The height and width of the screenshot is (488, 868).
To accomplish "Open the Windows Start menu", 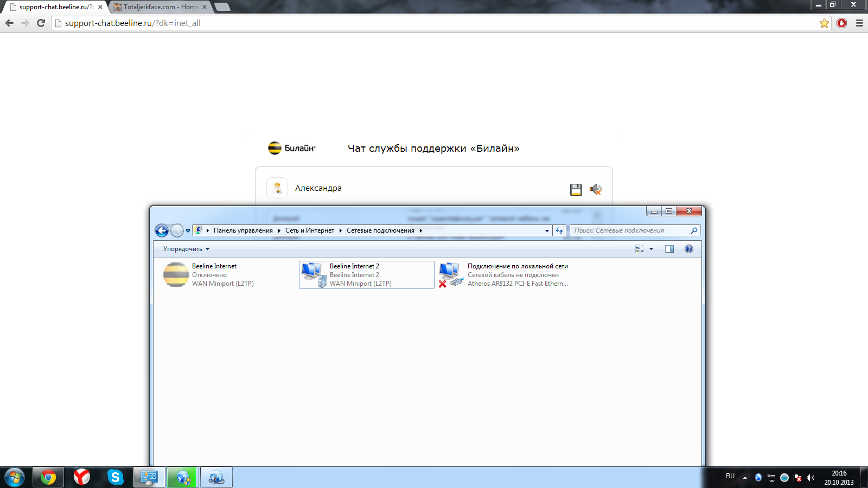I will pyautogui.click(x=15, y=478).
